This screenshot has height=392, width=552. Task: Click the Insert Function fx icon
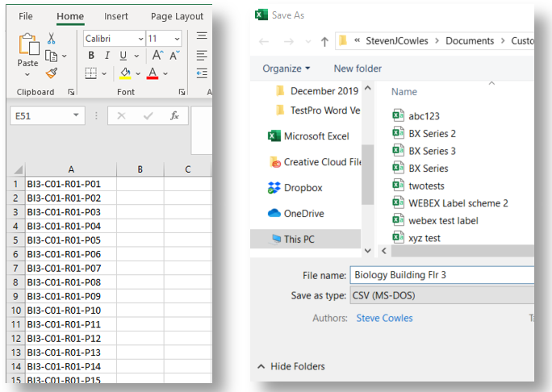(174, 115)
